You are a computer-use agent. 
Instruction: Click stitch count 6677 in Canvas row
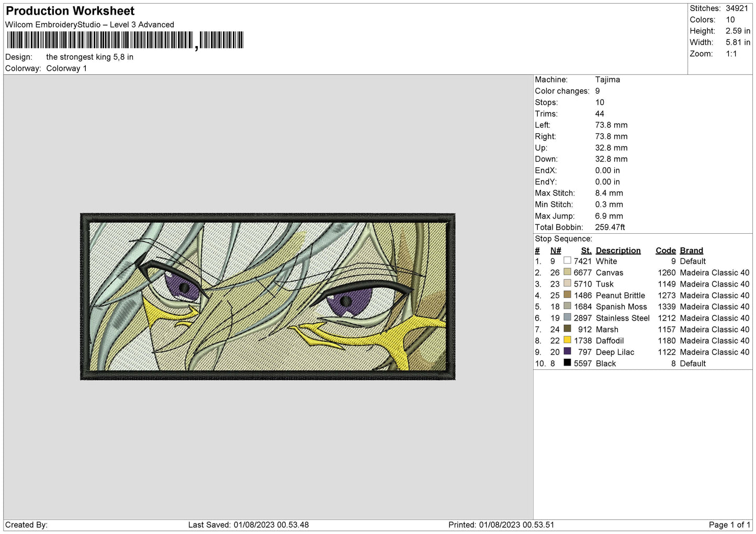pyautogui.click(x=582, y=272)
